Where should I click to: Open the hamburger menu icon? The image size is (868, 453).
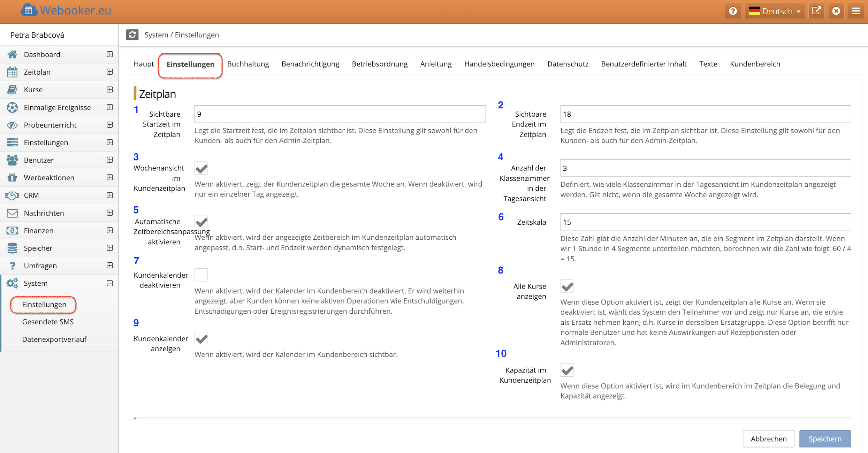[856, 11]
